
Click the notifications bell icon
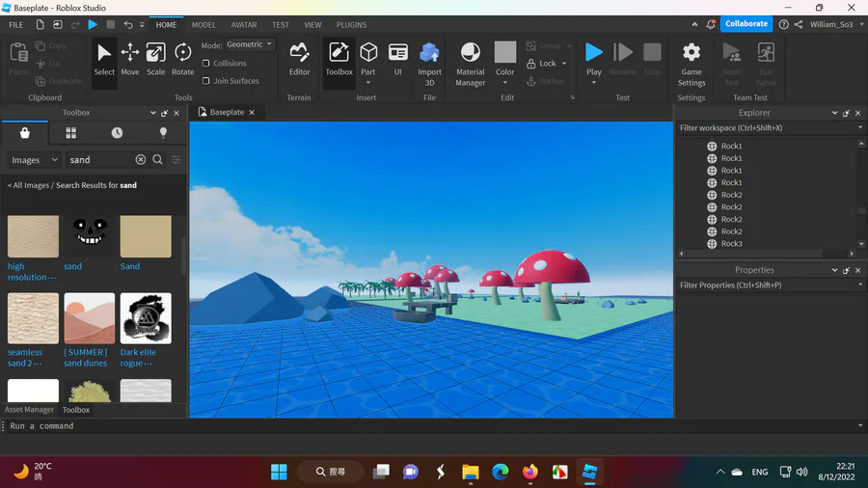click(711, 24)
